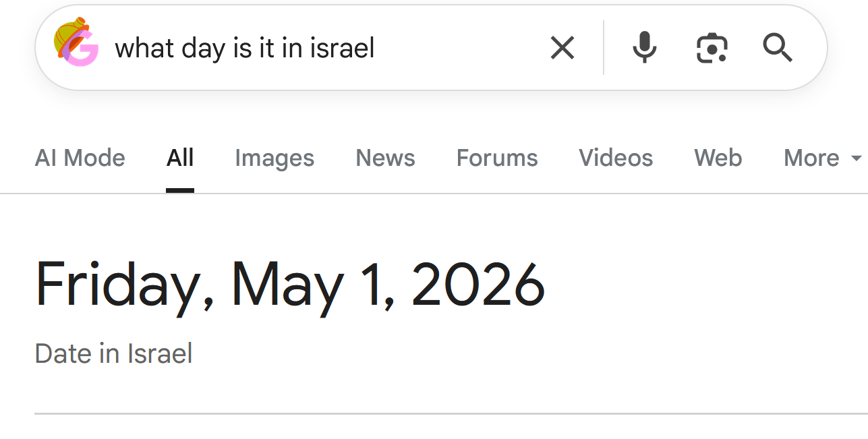This screenshot has width=868, height=439.
Task: Click the arrow next to More
Action: point(857,158)
